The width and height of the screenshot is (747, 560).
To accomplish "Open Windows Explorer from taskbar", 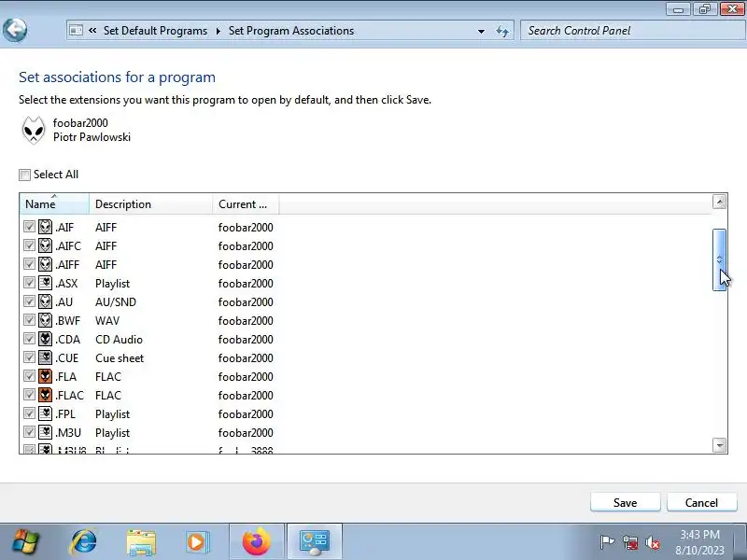I will point(141,542).
